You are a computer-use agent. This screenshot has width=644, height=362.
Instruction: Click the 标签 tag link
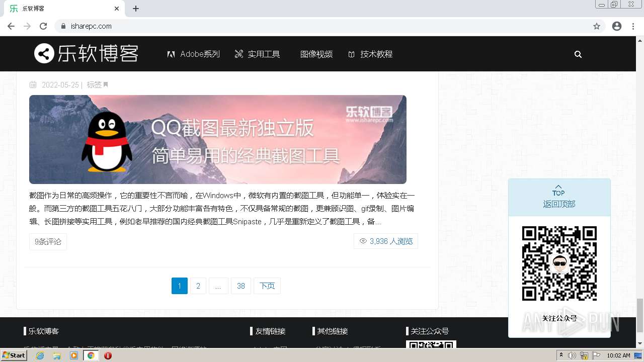(x=94, y=85)
